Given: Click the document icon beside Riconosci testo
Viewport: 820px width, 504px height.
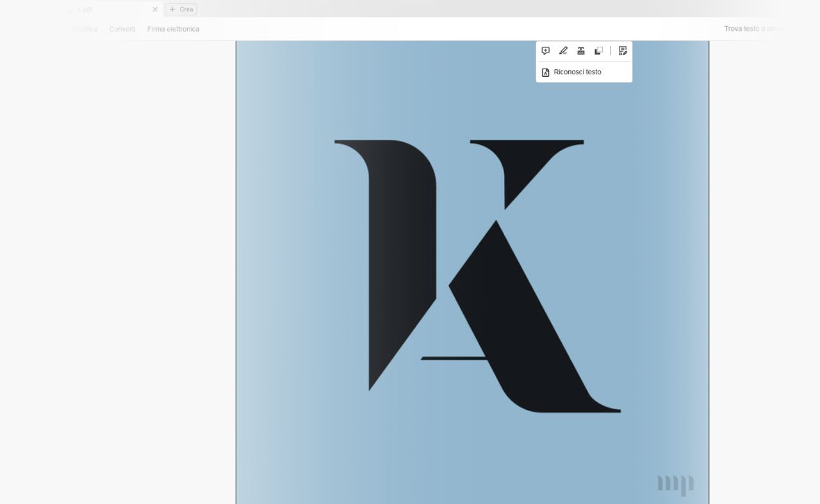Looking at the screenshot, I should [546, 72].
